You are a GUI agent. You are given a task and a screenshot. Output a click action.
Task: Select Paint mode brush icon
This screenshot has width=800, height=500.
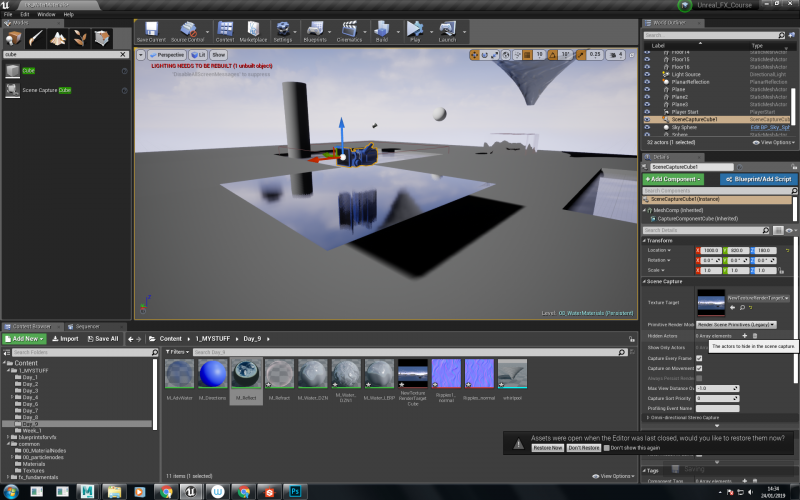coord(35,38)
